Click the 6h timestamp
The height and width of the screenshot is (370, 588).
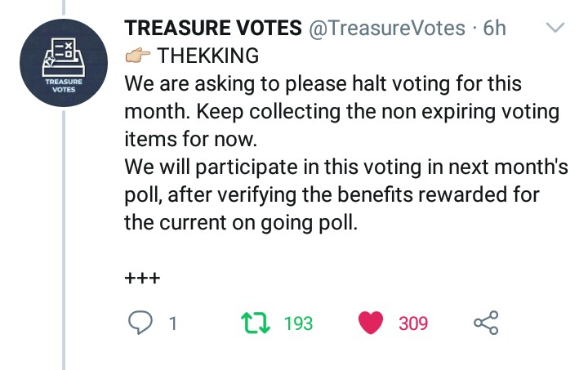click(495, 29)
